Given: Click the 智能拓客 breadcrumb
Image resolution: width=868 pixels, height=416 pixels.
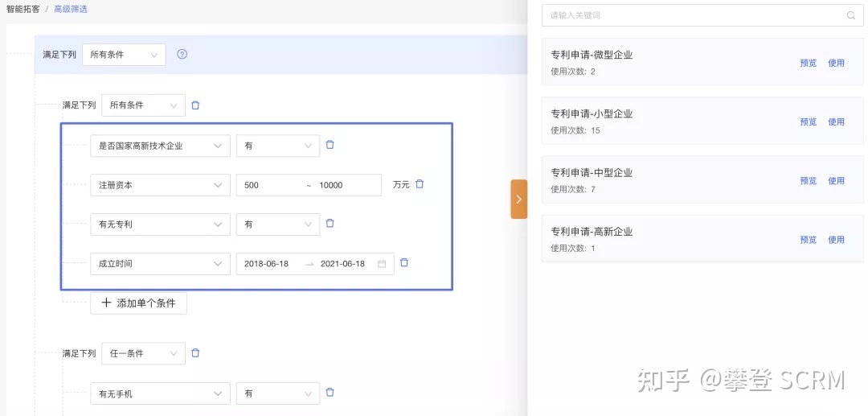Looking at the screenshot, I should [23, 9].
